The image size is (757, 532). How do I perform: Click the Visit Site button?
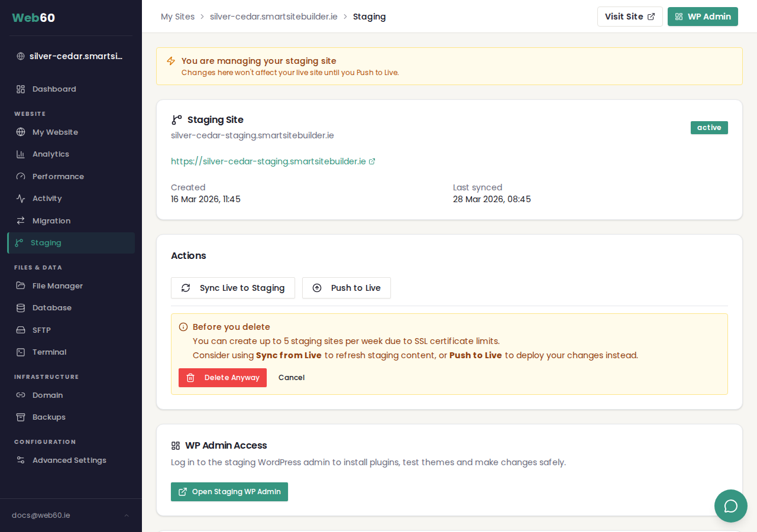(x=630, y=17)
